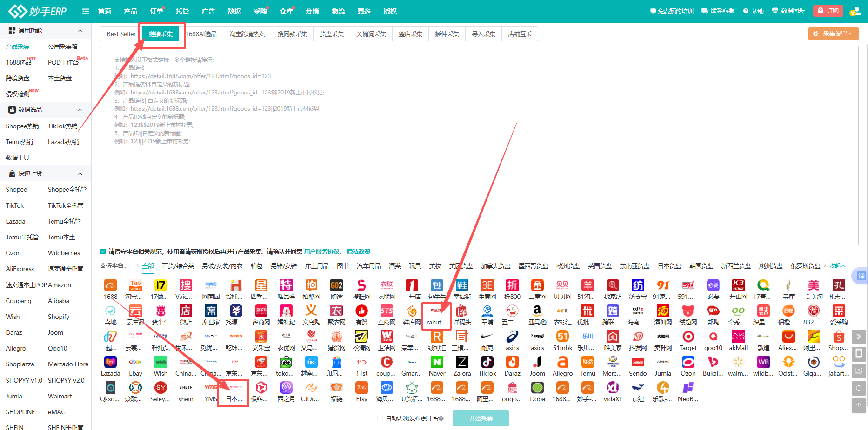Select the Target platform icon
The height and width of the screenshot is (430, 868).
688,337
